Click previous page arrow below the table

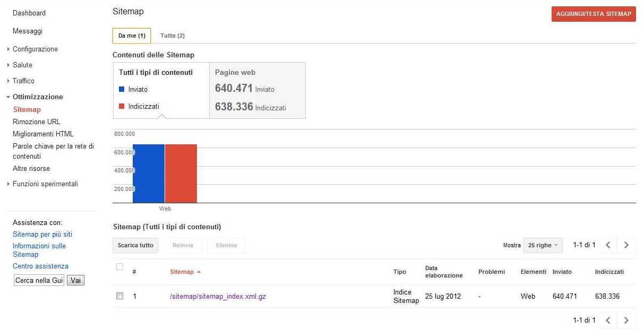[608, 321]
